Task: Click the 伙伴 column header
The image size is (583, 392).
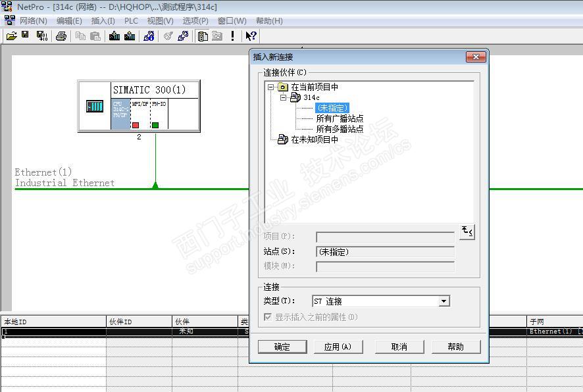Action: pos(205,322)
